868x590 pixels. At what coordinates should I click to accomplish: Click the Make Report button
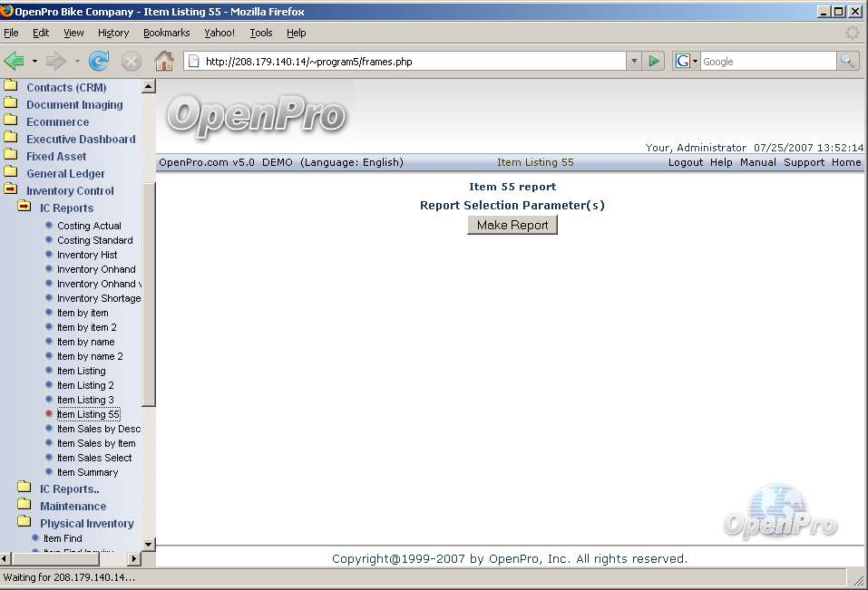tap(512, 225)
